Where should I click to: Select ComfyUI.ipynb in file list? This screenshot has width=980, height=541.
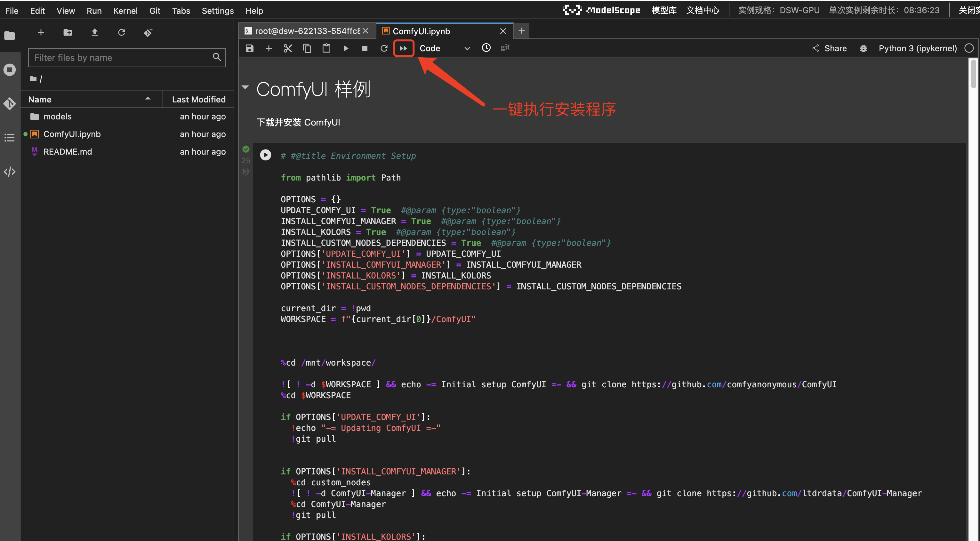[x=127, y=134]
